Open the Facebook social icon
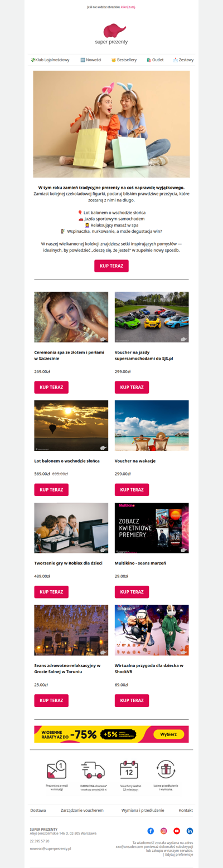The height and width of the screenshot is (868, 223). 151,831
